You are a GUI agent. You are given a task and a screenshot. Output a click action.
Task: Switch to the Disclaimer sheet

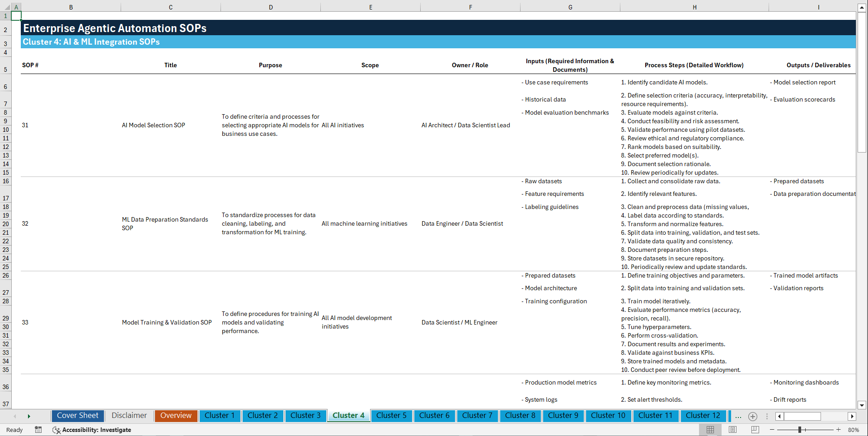[x=129, y=415]
